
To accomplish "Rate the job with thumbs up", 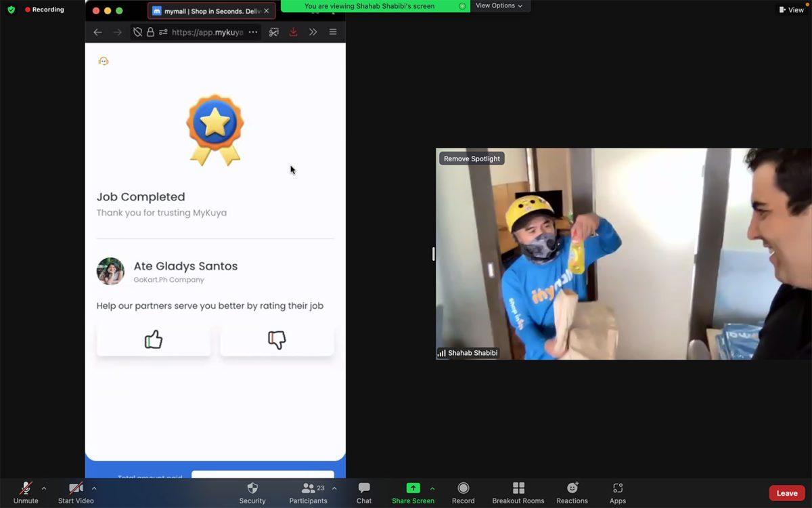I will pyautogui.click(x=154, y=339).
